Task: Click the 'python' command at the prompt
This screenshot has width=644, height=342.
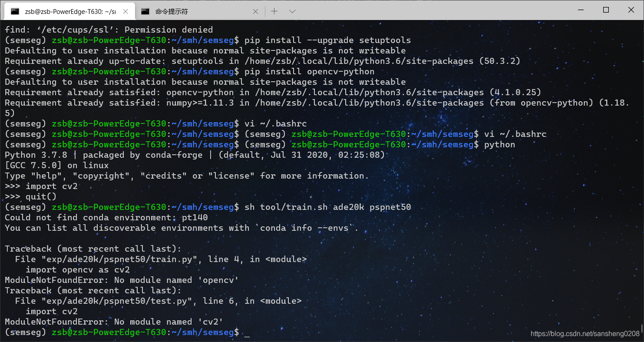Action: coord(500,144)
